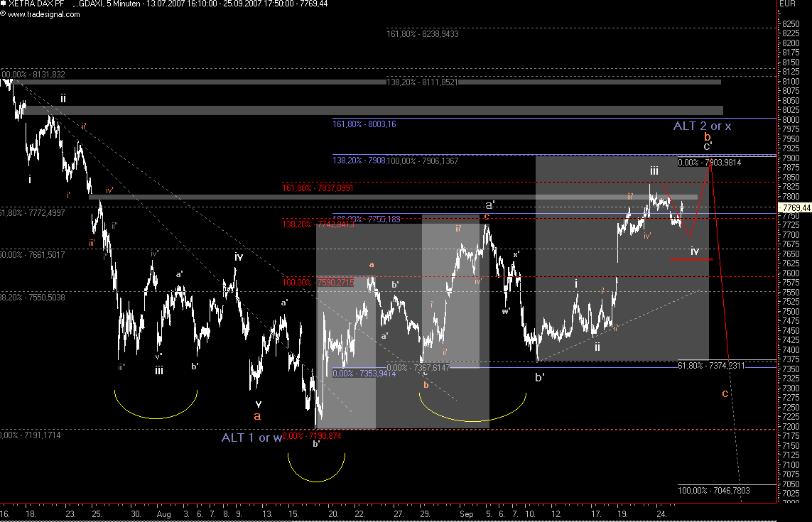This screenshot has width=812, height=522.
Task: Select the EUR currency label
Action: 787,4
